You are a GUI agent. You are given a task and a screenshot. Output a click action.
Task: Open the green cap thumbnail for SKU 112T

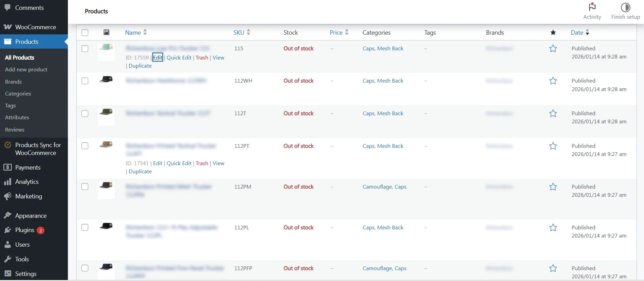point(106,117)
